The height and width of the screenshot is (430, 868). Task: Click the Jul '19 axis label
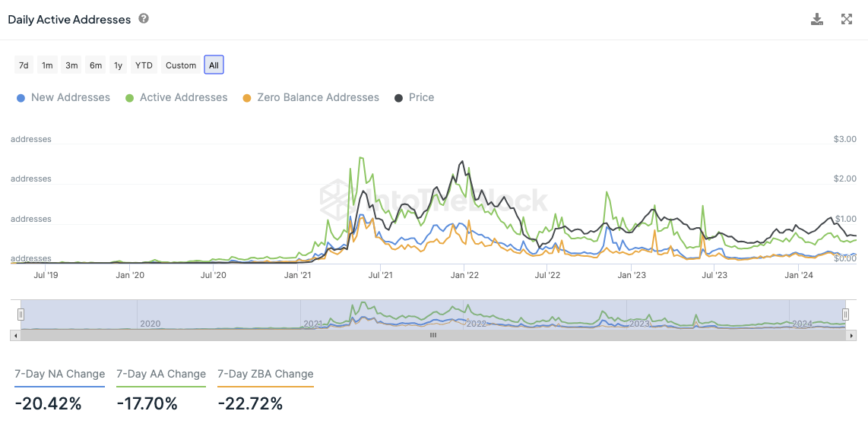(46, 274)
